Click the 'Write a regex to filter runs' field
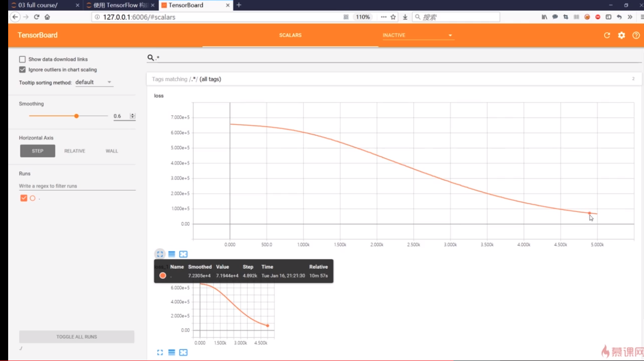Image resolution: width=644 pixels, height=361 pixels. coord(77,186)
